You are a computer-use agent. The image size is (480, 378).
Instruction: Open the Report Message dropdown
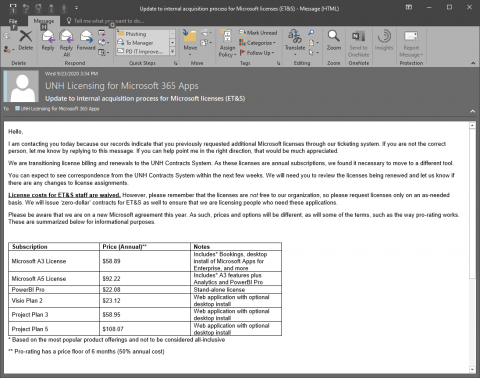(411, 43)
